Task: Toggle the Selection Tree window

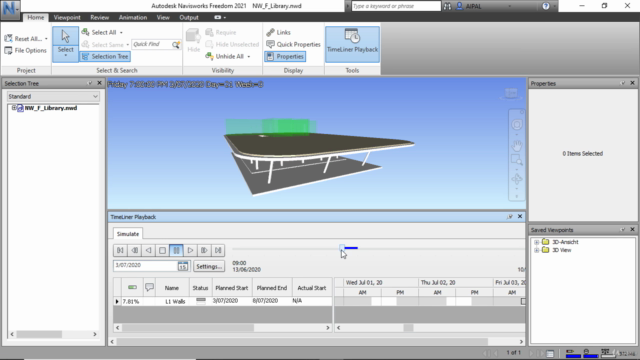Action: tap(105, 56)
